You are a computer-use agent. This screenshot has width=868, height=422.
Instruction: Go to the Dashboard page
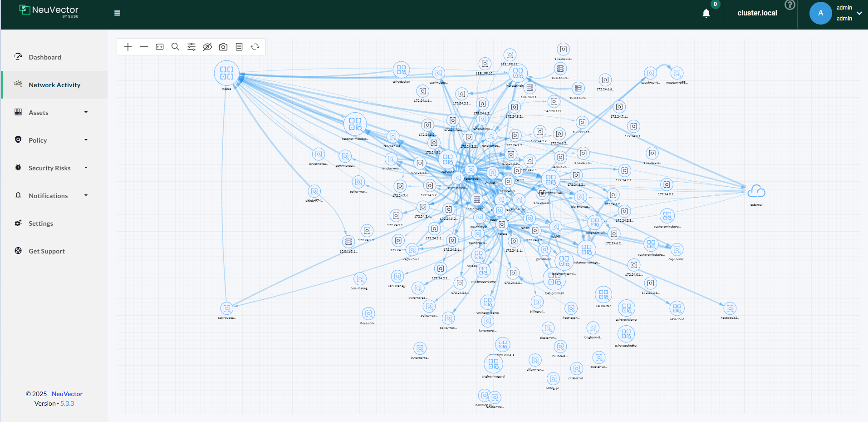44,57
